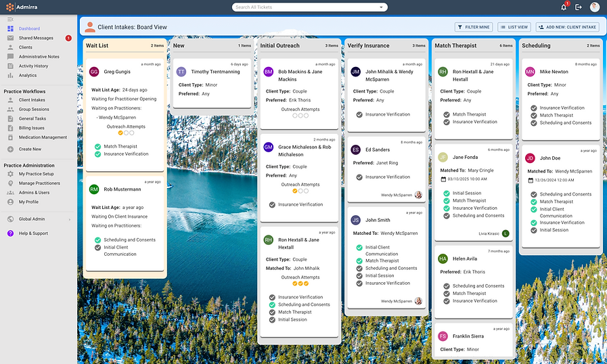607x364 pixels.
Task: Click the Admins & Users icon
Action: (10, 192)
